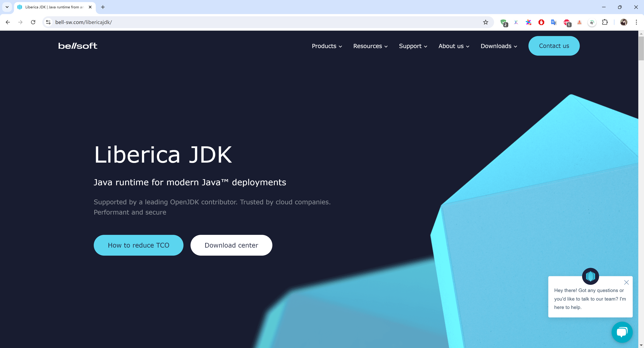
Task: Expand the Products menu
Action: (x=327, y=46)
